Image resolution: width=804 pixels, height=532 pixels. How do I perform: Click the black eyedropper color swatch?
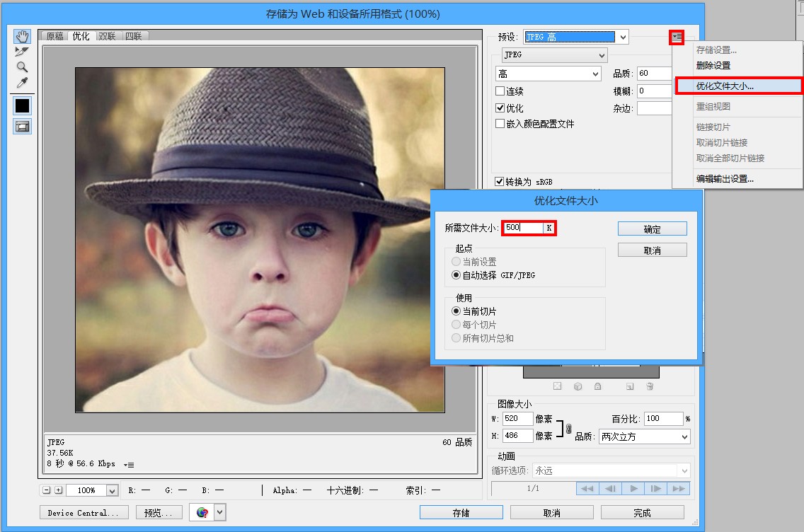coord(22,105)
